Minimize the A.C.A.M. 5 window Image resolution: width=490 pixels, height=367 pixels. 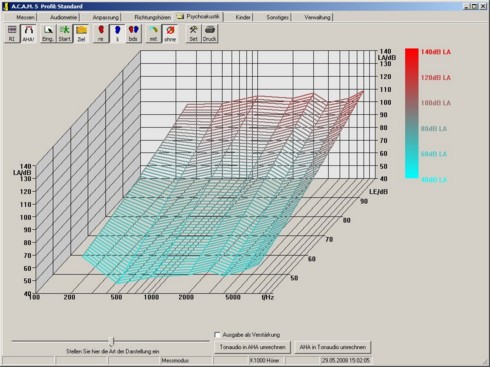coord(466,6)
